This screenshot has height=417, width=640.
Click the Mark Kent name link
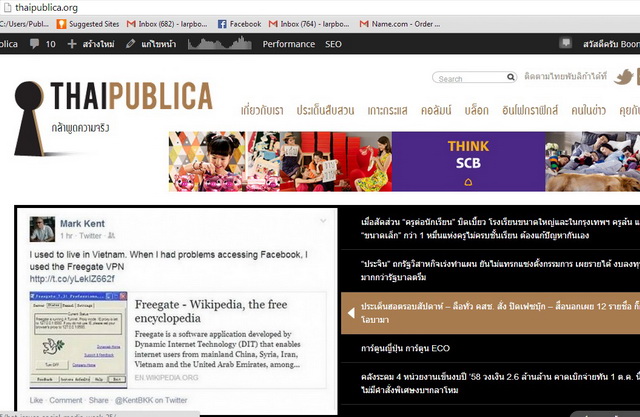click(x=82, y=223)
